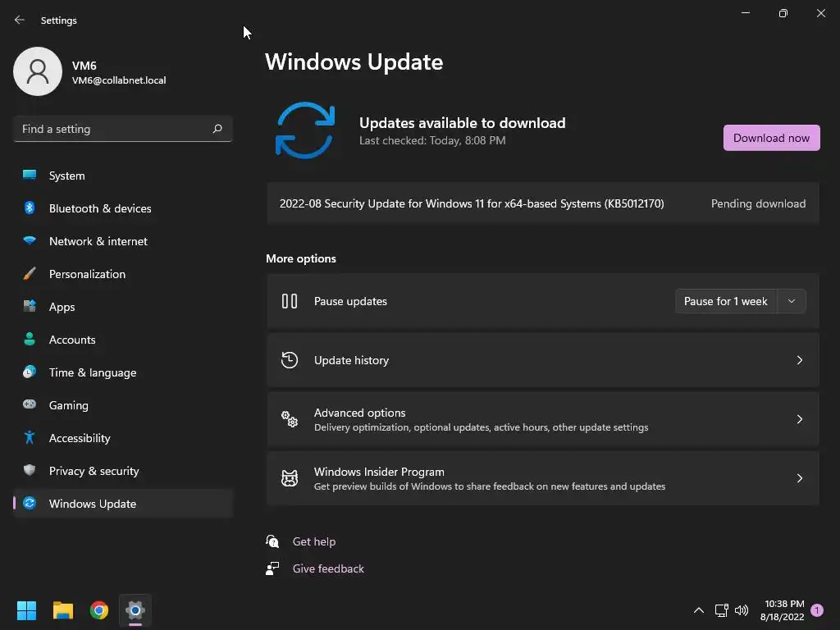Viewport: 840px width, 630px height.
Task: Click the speaker volume tray icon
Action: pos(742,610)
